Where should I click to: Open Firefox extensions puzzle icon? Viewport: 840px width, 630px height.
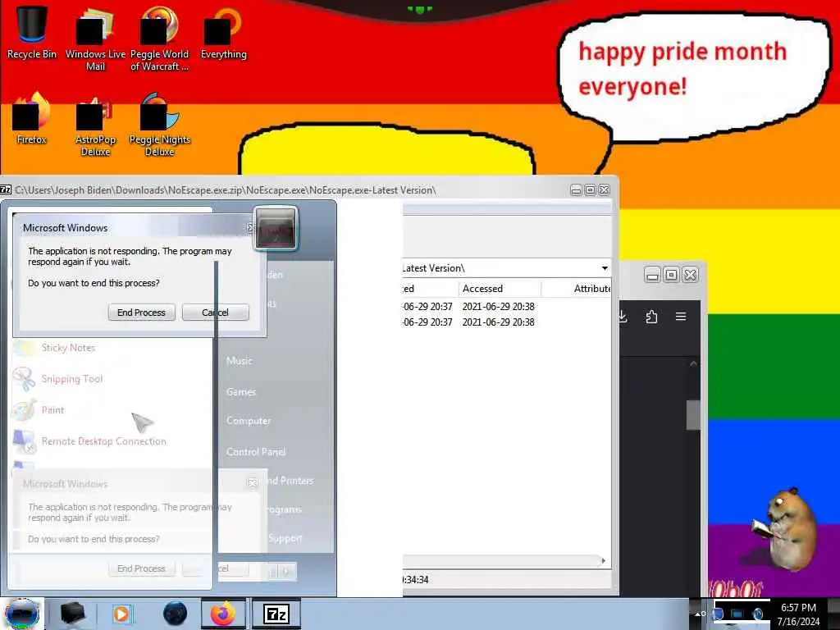point(651,317)
